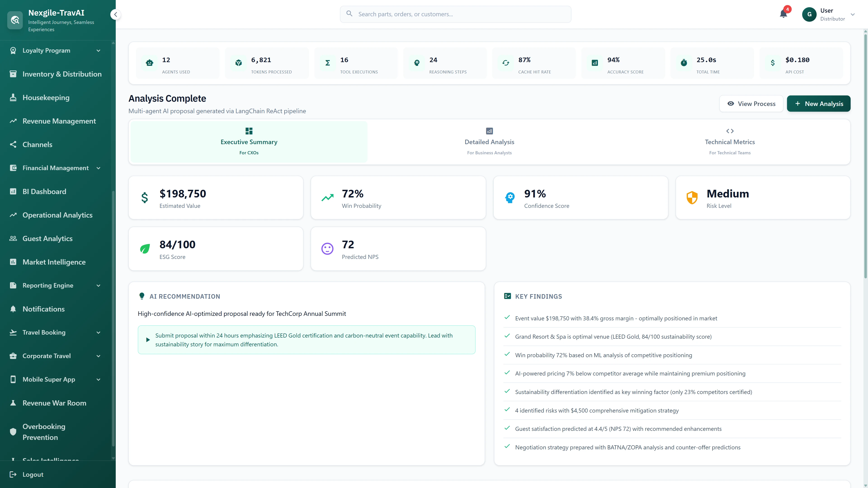Switch to the Detailed Analysis tab

[x=489, y=141]
